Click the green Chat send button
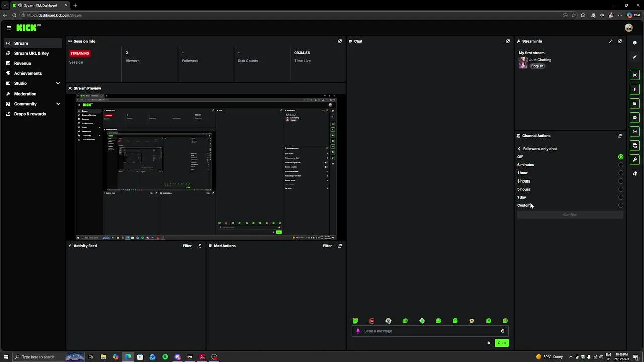Viewport: 644px width, 362px height. 502,343
